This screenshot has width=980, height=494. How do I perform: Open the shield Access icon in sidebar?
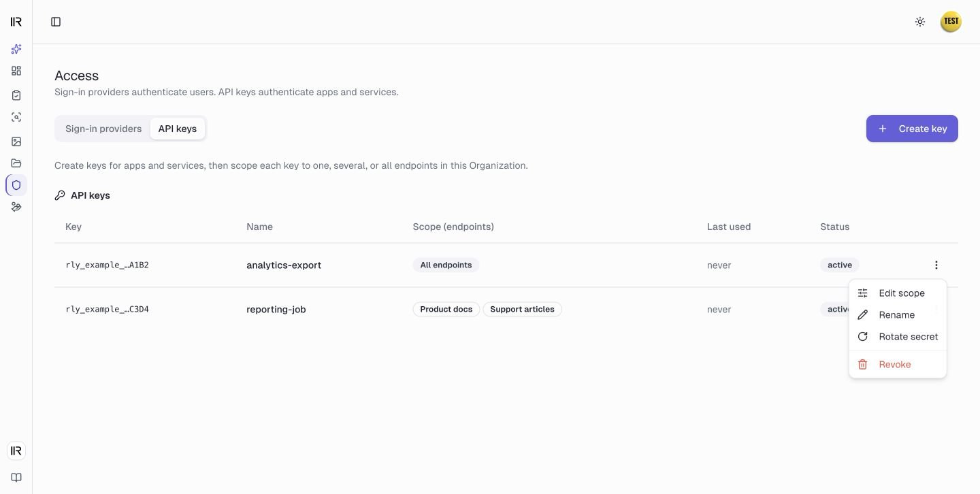coord(16,185)
